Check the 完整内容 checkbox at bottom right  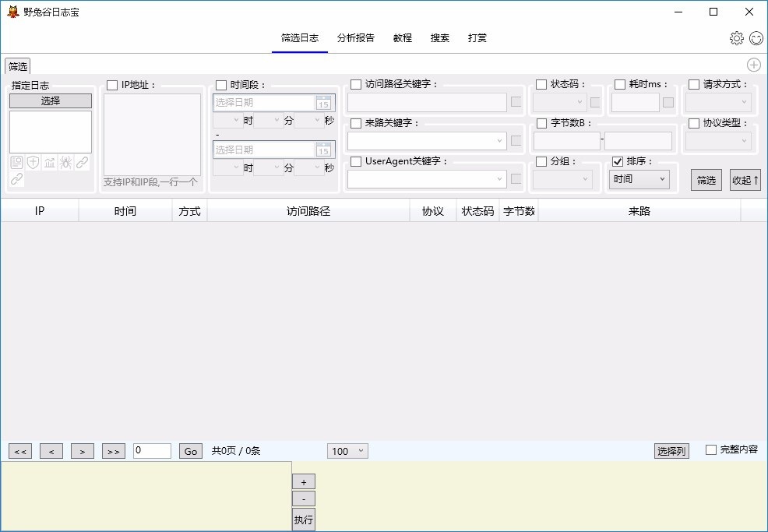click(710, 450)
